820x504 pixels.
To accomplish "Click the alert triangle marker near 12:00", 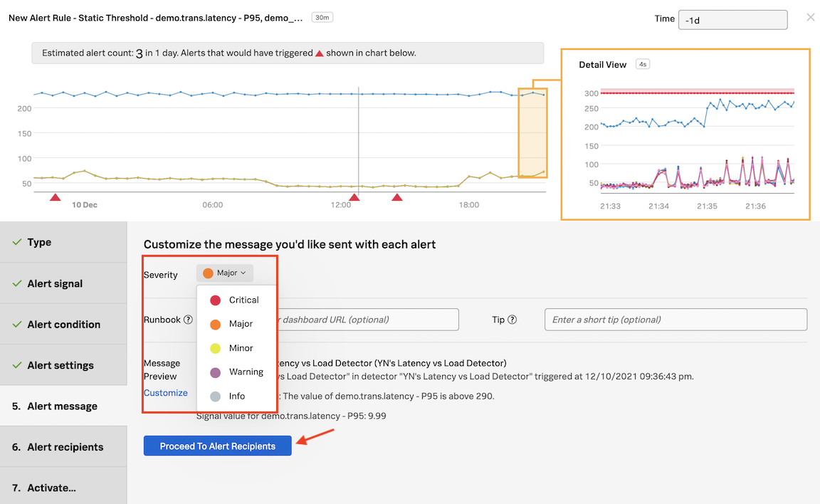I will click(354, 197).
